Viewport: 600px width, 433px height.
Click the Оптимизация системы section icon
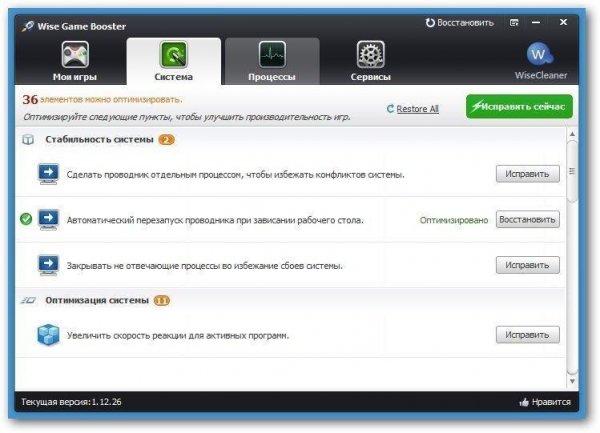coord(28,300)
